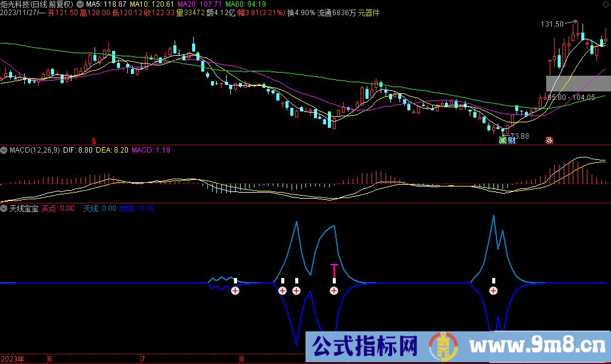Click the red 涨 info marker

coord(549,140)
